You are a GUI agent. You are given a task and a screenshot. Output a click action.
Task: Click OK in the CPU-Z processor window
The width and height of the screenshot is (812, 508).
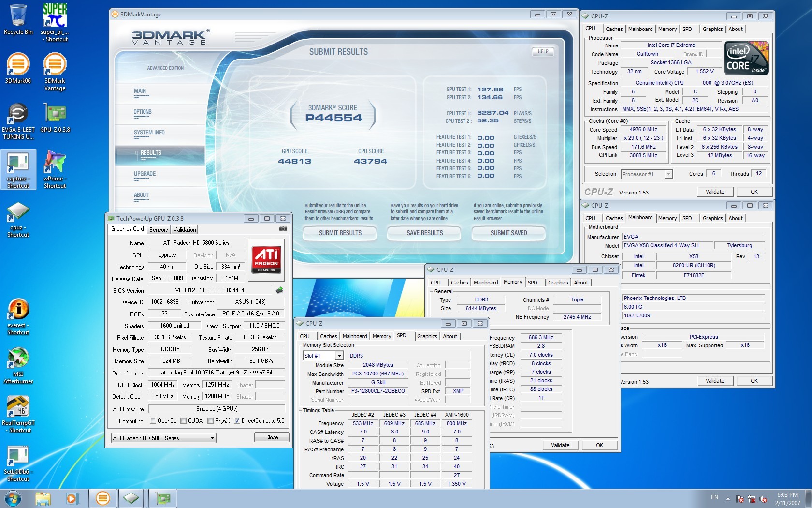click(754, 192)
